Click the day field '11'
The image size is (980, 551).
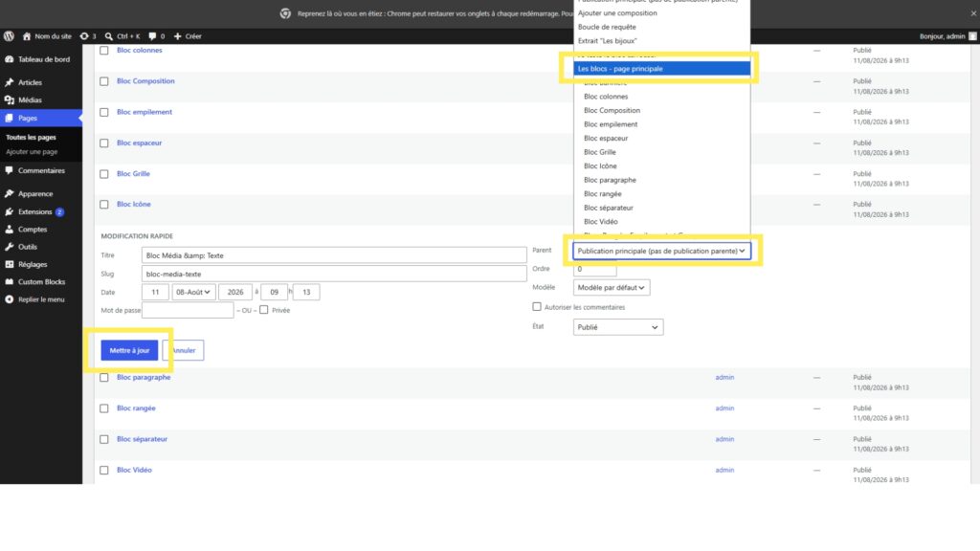tap(155, 292)
